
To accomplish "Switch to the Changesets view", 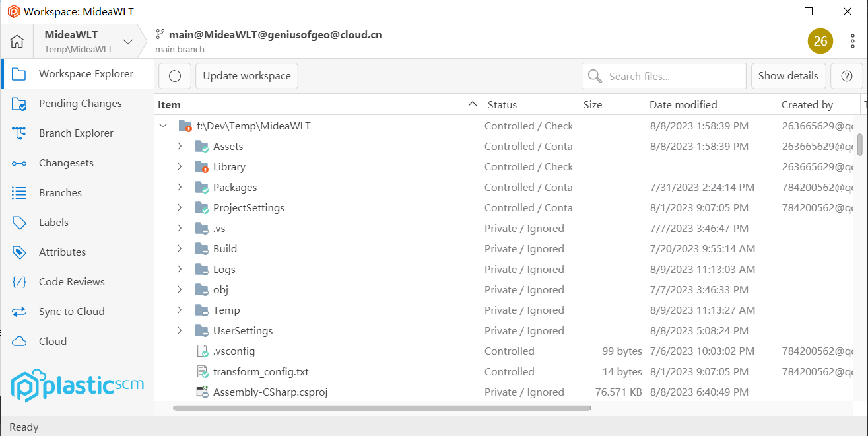I will 66,163.
